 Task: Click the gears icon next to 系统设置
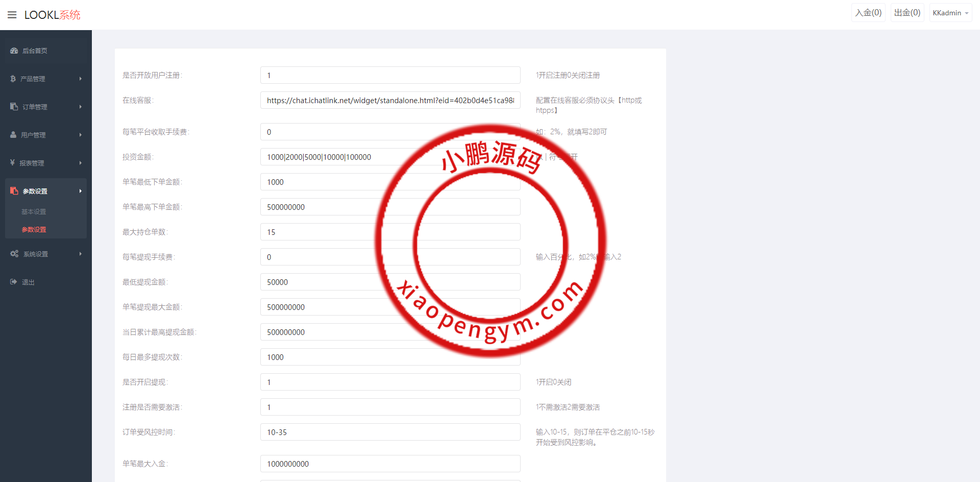tap(14, 254)
